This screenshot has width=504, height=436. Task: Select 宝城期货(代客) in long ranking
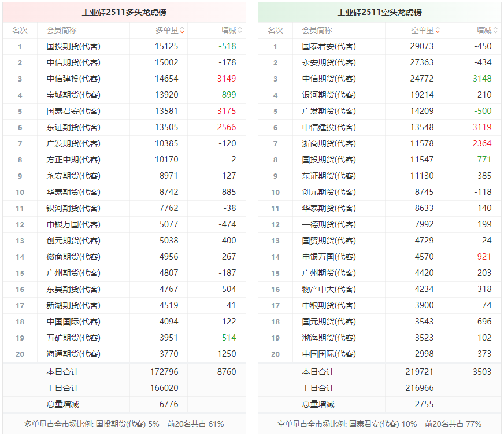coord(73,95)
